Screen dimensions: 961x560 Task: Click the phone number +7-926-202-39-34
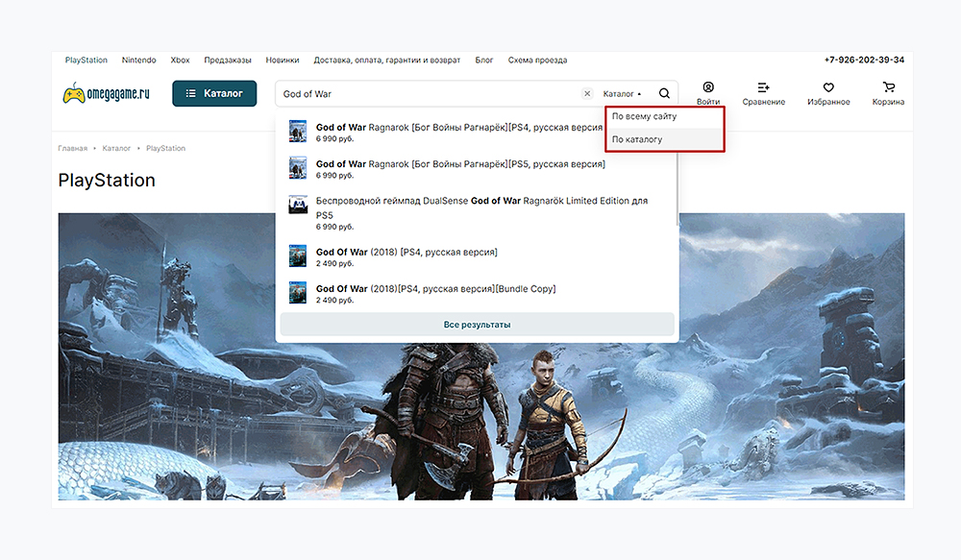pos(864,61)
